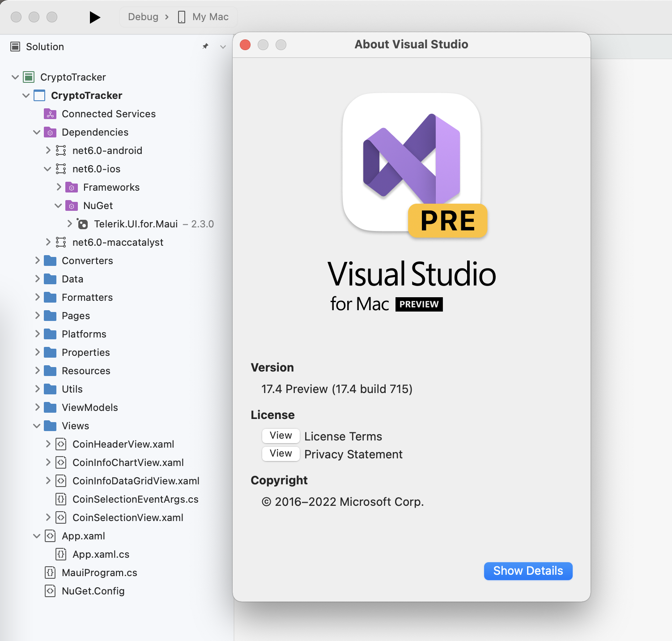Screen dimensions: 672x641
Task: Expand the Frameworks folder
Action: [59, 187]
